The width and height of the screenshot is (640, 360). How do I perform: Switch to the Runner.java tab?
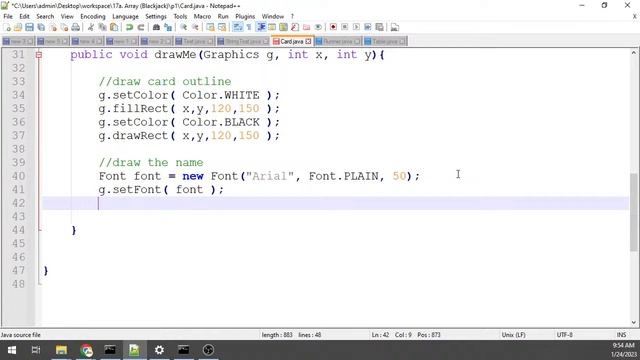click(x=338, y=41)
